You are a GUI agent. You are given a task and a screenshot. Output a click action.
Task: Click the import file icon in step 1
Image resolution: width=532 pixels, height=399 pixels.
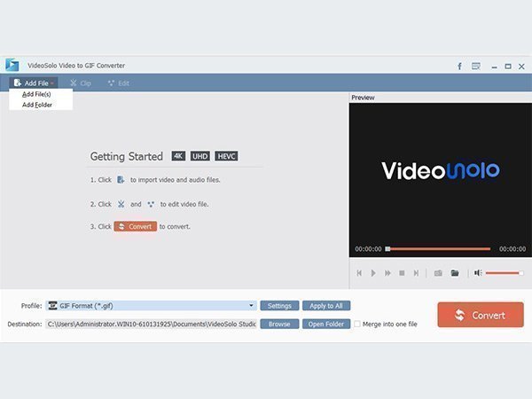click(x=121, y=180)
